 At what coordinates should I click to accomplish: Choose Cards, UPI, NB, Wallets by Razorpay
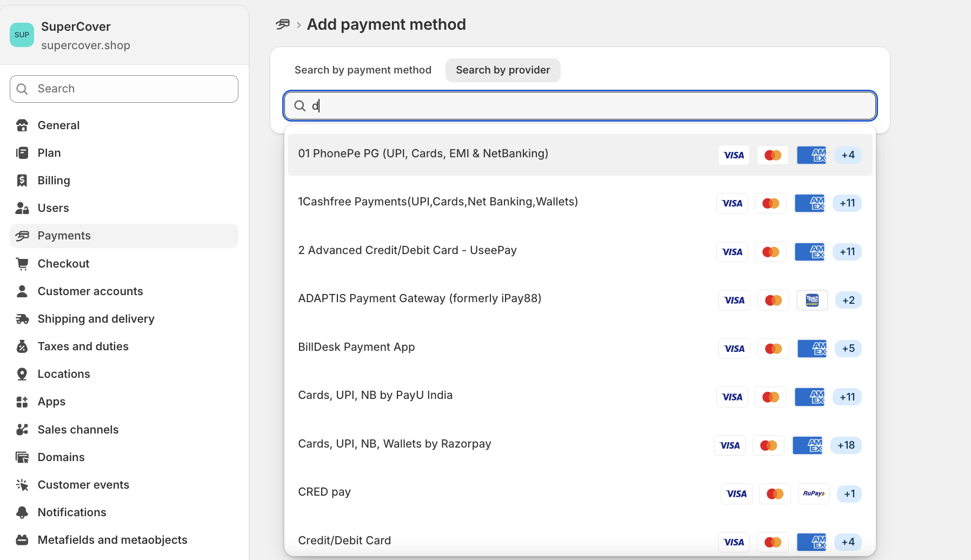580,445
